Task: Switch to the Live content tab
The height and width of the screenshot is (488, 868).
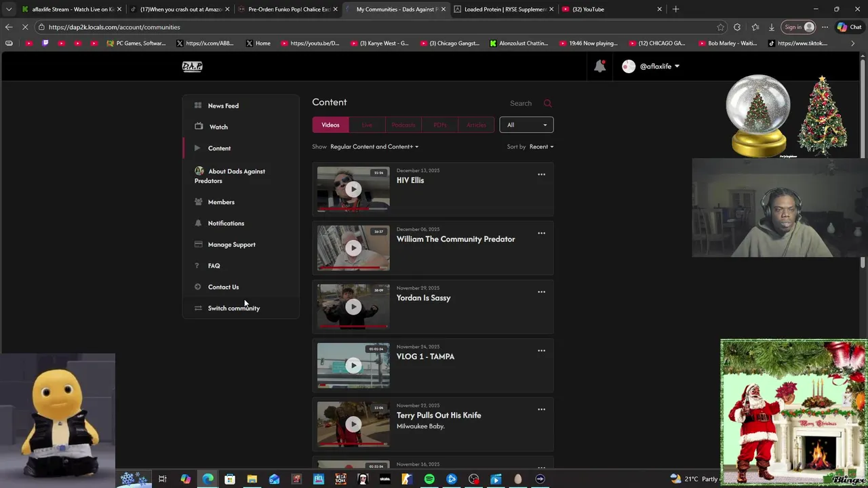Action: pos(367,125)
